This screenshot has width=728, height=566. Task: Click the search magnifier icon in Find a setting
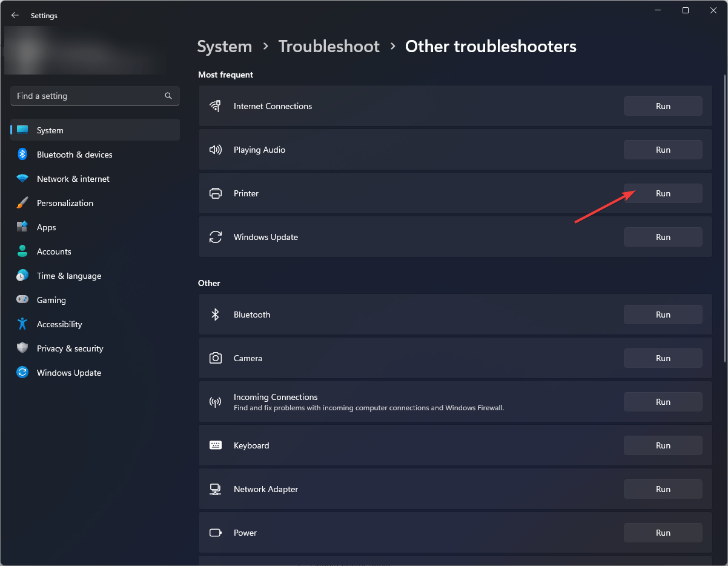tap(168, 96)
